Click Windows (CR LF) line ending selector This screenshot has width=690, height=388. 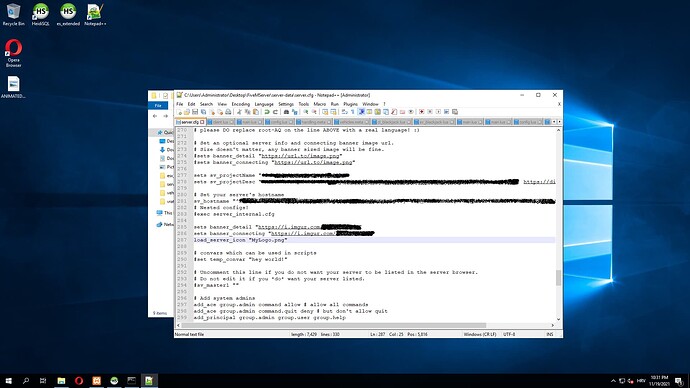pos(480,334)
